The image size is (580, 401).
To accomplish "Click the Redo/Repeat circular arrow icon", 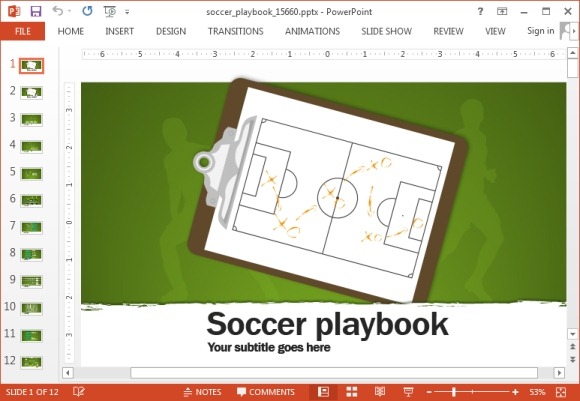I will (87, 11).
